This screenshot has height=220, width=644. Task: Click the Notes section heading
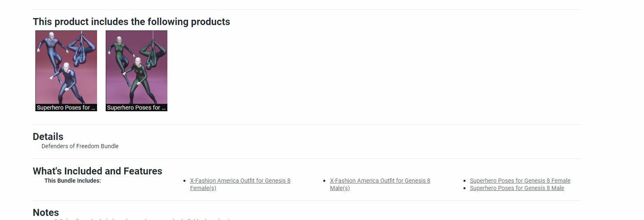tap(46, 213)
